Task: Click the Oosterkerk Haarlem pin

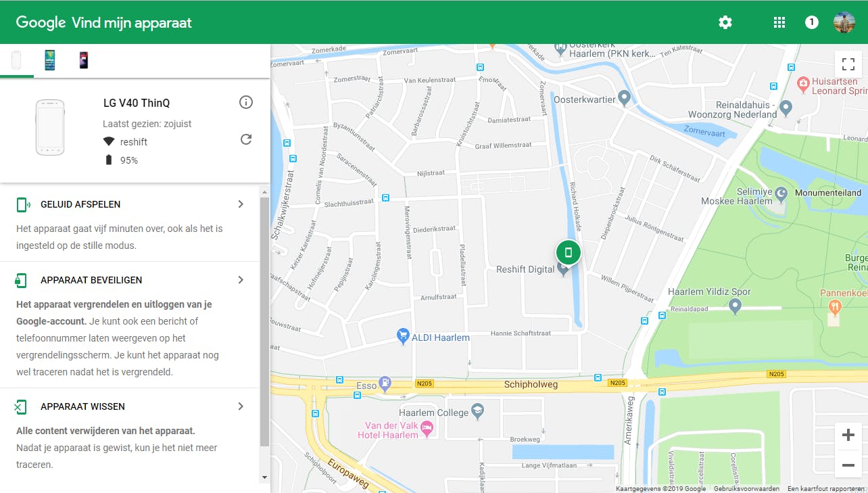Action: 560,48
